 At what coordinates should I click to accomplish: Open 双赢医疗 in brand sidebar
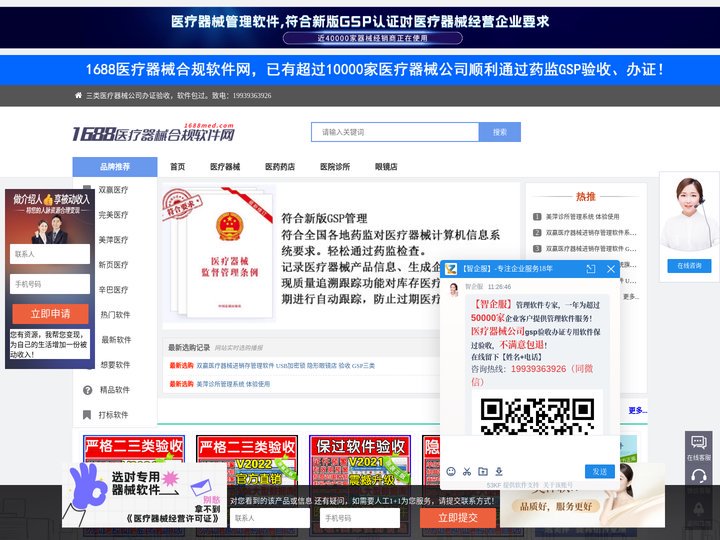113,190
